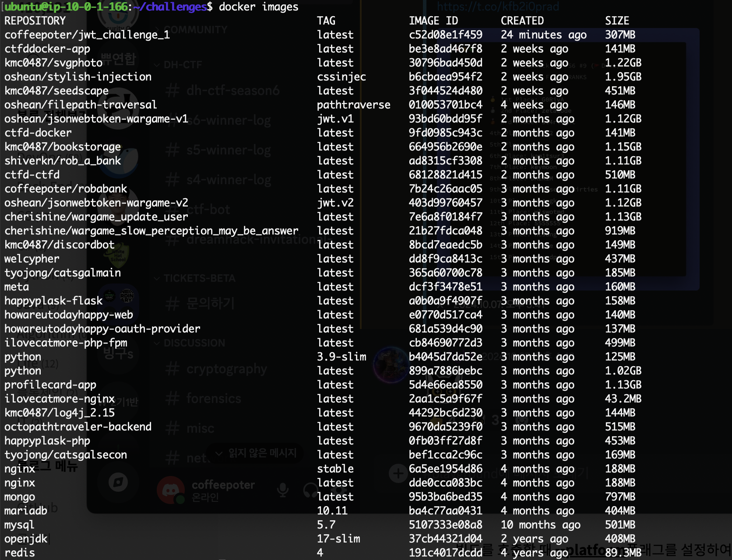Click repository kmc0487/log4j_2.15
Image resolution: width=732 pixels, height=560 pixels.
[x=60, y=413]
